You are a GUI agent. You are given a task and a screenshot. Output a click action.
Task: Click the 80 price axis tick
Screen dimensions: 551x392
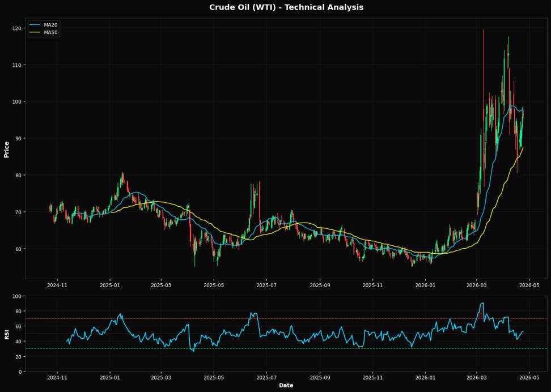(x=19, y=175)
